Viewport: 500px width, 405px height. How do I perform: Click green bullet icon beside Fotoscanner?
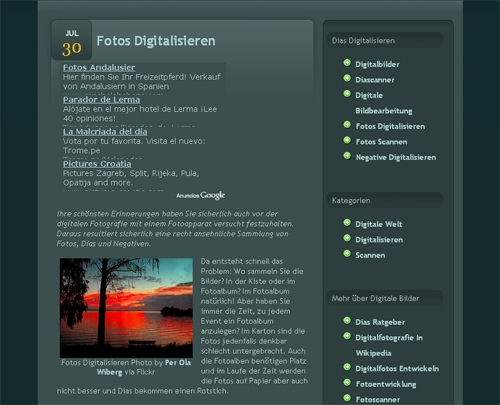coord(347,398)
